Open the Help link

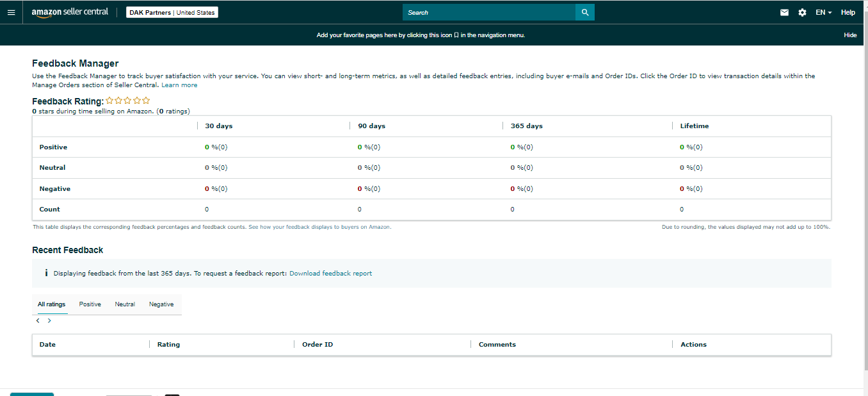click(x=848, y=12)
